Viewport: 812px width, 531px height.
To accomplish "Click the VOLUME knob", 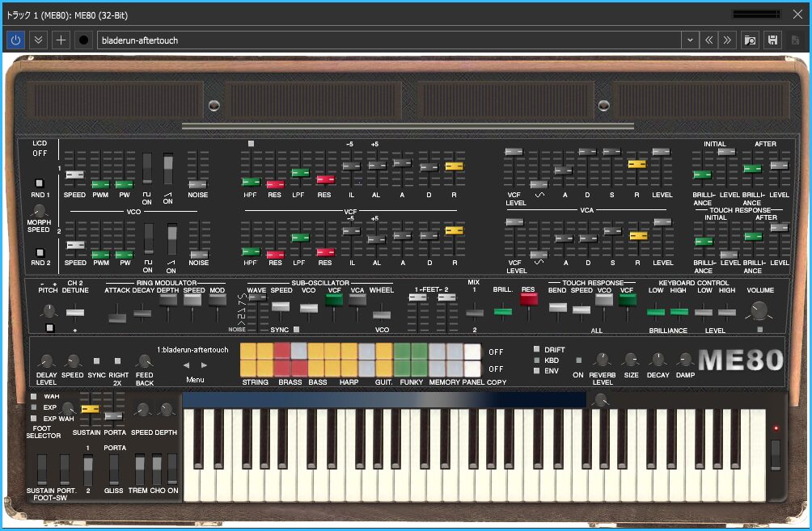I will pos(759,310).
